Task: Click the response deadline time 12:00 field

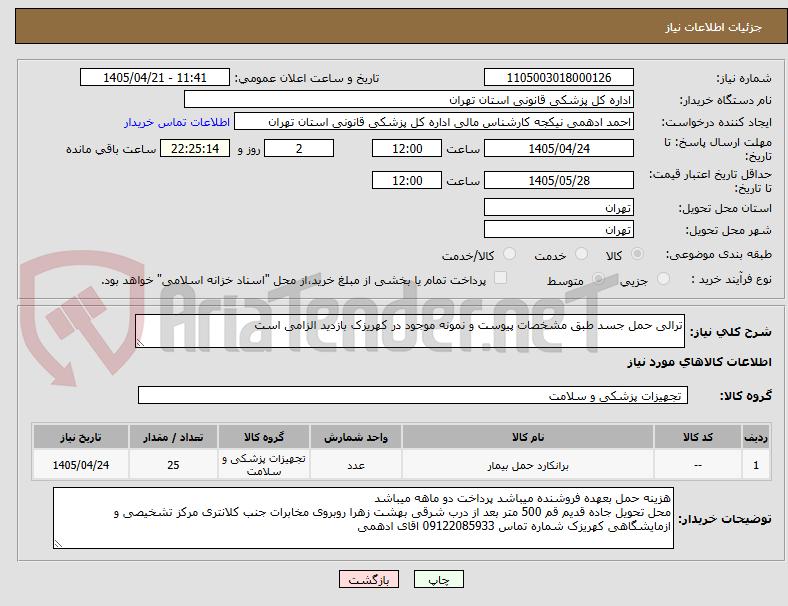Action: (x=407, y=148)
